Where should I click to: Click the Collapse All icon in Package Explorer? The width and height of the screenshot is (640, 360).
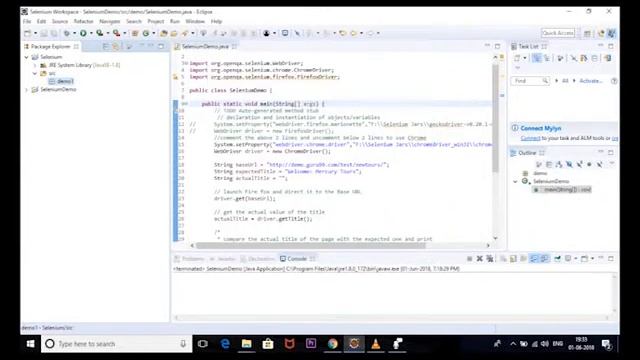106,47
